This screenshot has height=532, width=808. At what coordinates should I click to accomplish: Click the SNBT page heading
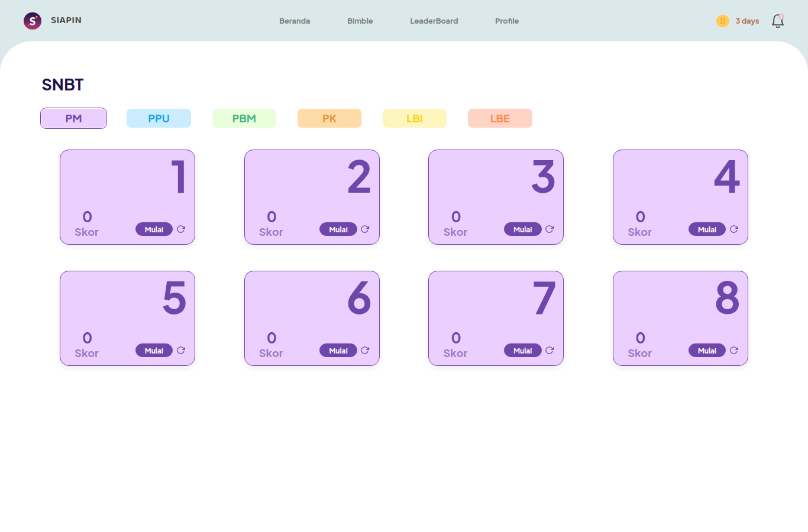(63, 85)
